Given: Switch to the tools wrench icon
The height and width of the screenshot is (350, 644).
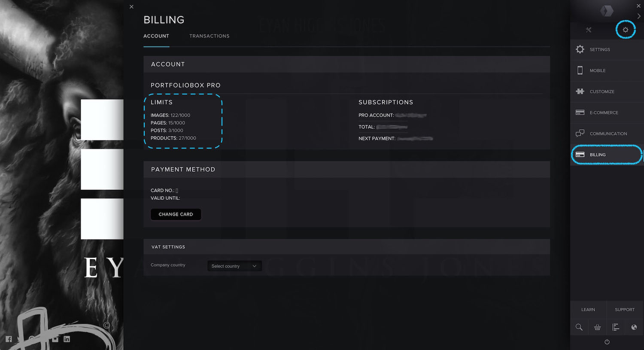Looking at the screenshot, I should coord(589,30).
